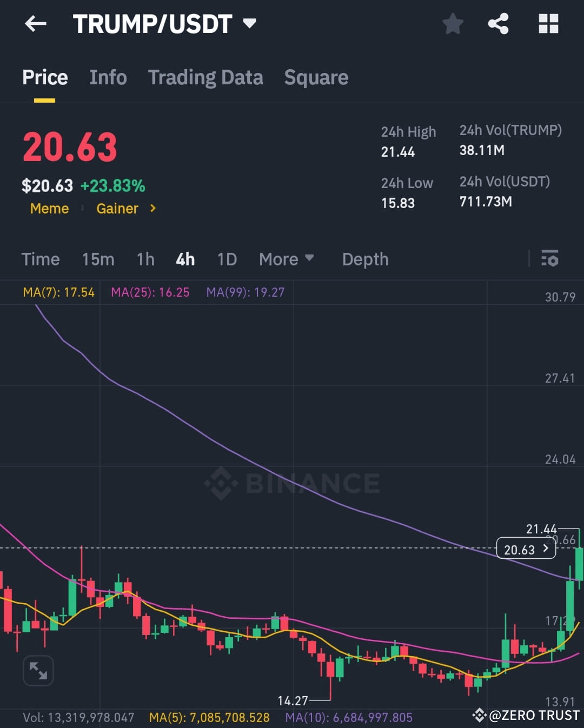Expand the chart using the fullscreen icon

[x=38, y=670]
